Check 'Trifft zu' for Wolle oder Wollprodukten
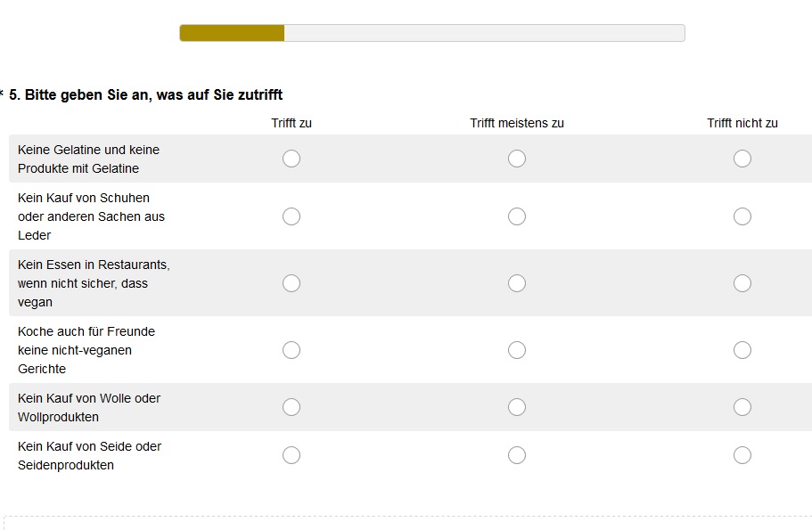Screen dimensions: 812x530 [291, 407]
